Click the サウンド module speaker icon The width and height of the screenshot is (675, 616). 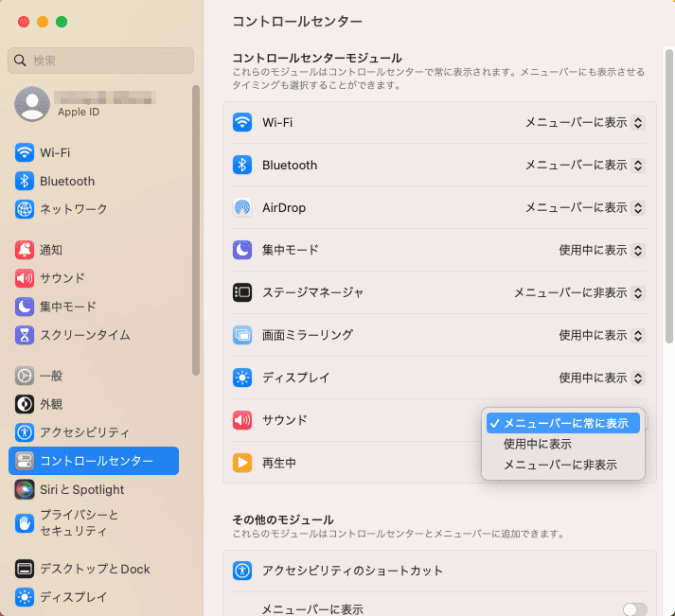pos(242,420)
